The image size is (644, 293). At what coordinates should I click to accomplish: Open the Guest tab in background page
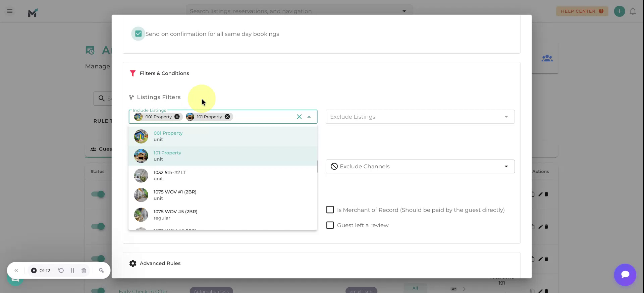pyautogui.click(x=101, y=149)
